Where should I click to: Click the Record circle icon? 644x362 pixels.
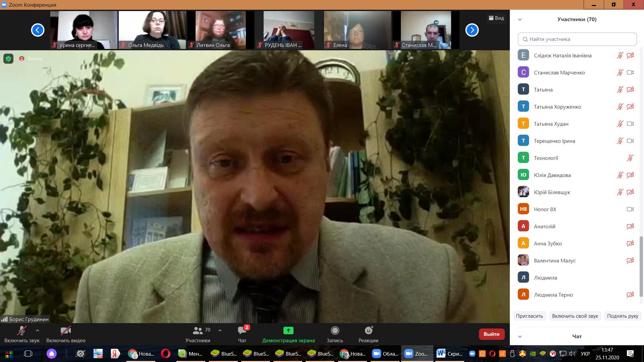tap(335, 331)
